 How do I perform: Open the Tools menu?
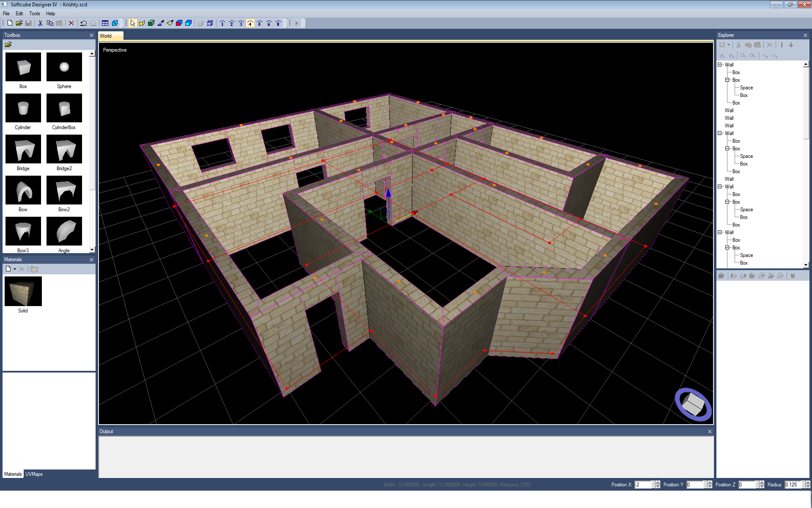tap(34, 14)
